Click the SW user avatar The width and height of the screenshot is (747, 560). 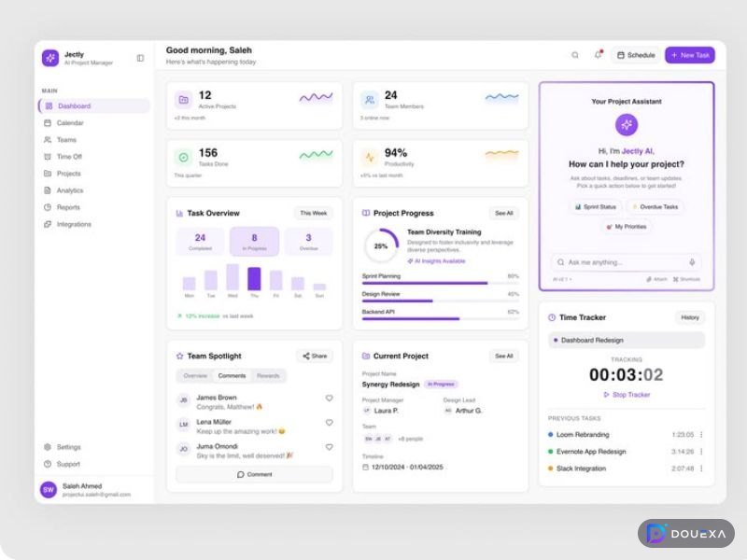(49, 489)
